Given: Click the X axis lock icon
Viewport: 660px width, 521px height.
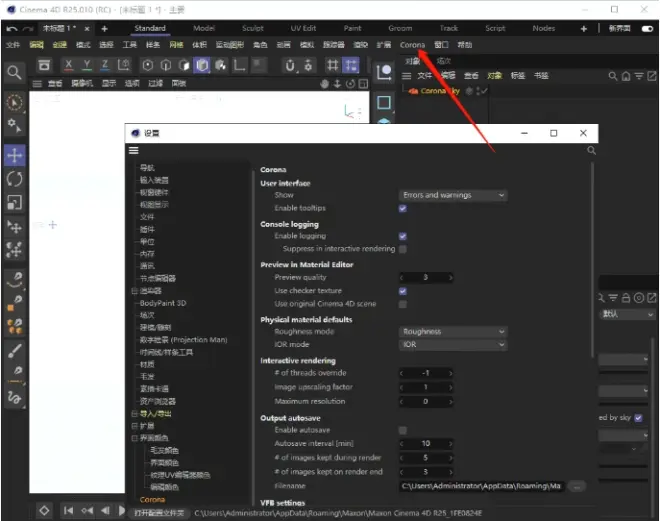Looking at the screenshot, I should point(69,65).
